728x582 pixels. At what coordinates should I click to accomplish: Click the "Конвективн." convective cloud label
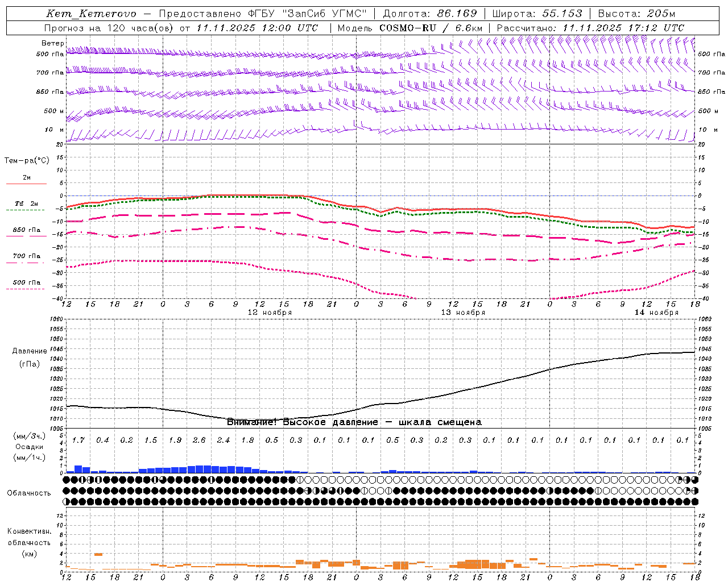click(x=29, y=531)
